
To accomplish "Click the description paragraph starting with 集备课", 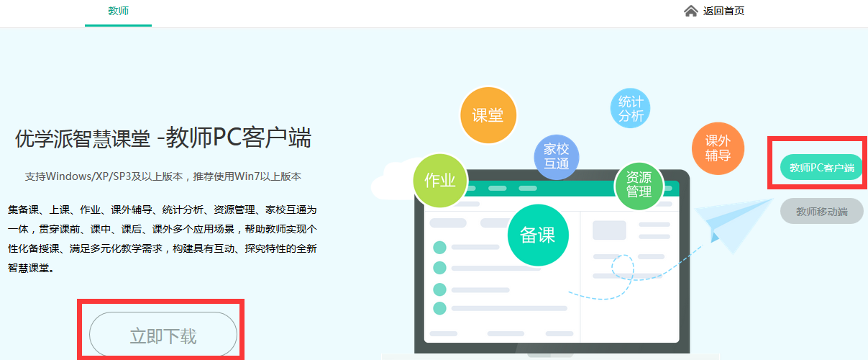I will (163, 238).
